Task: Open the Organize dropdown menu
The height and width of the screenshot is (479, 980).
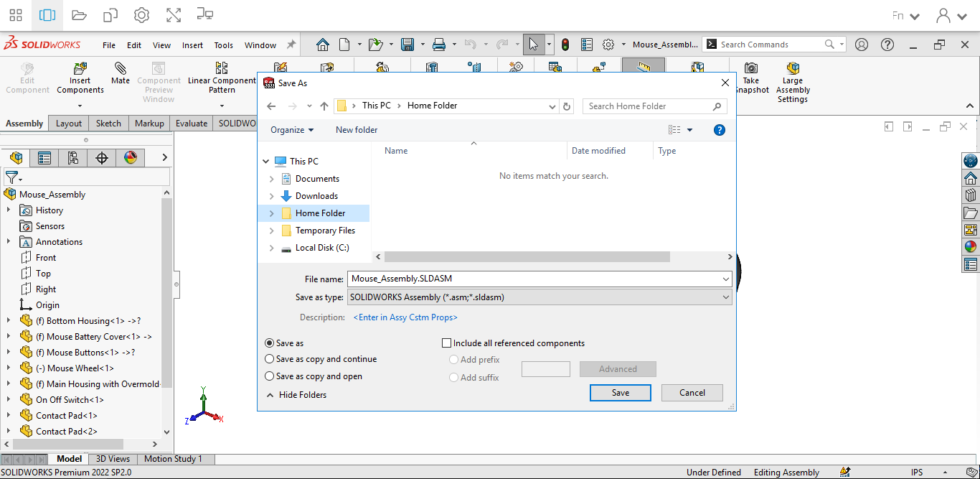Action: [x=291, y=129]
